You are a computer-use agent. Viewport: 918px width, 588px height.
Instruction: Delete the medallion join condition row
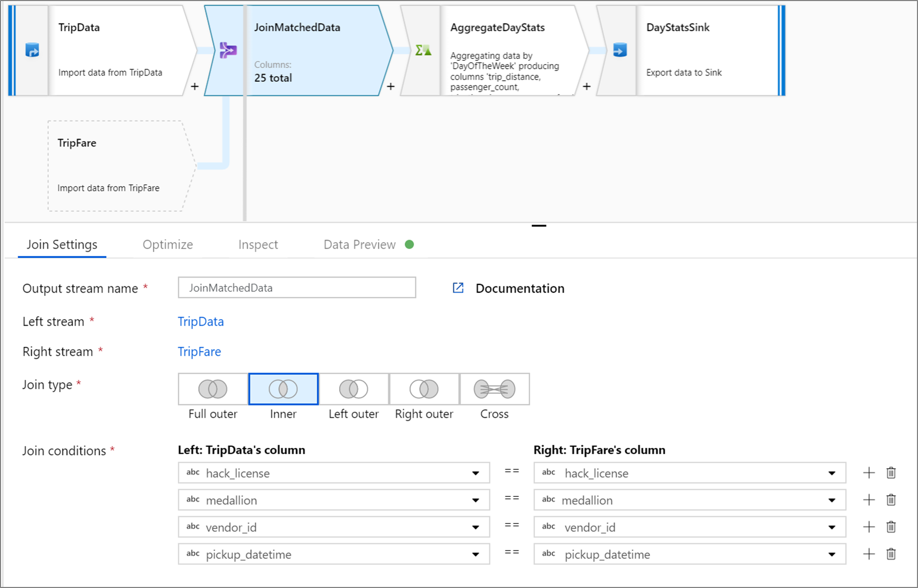click(890, 499)
